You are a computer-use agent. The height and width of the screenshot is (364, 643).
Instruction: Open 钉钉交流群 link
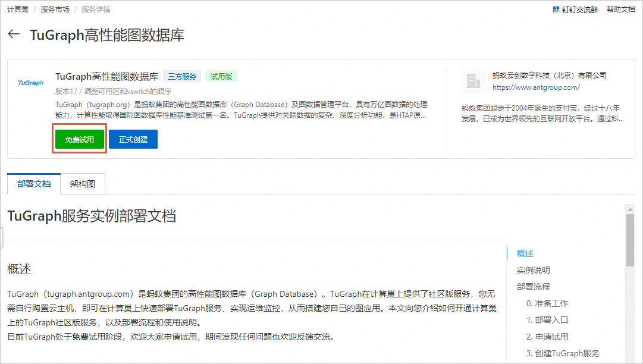[x=580, y=9]
